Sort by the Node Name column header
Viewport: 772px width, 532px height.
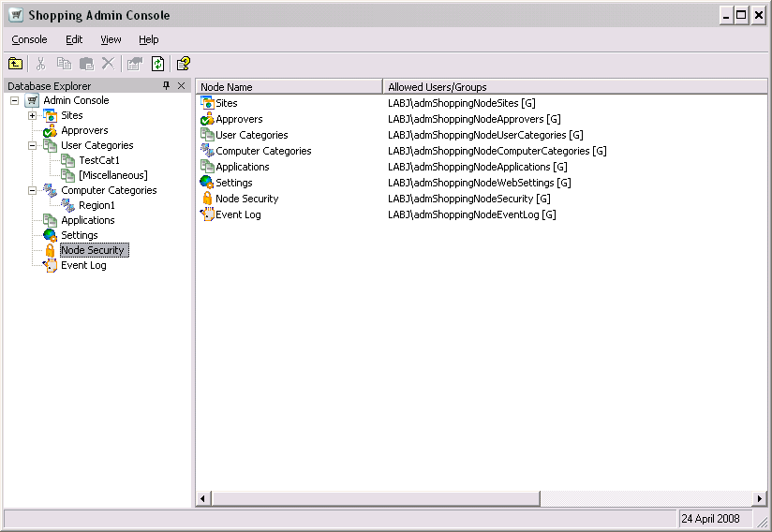289,87
